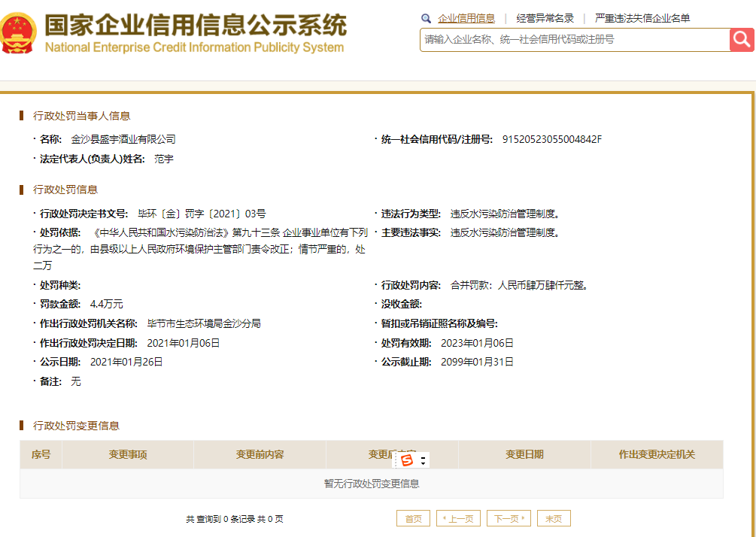Click penalty content 合并罚款：人民币肆万肆仟元整。
The image size is (756, 537).
(x=520, y=285)
